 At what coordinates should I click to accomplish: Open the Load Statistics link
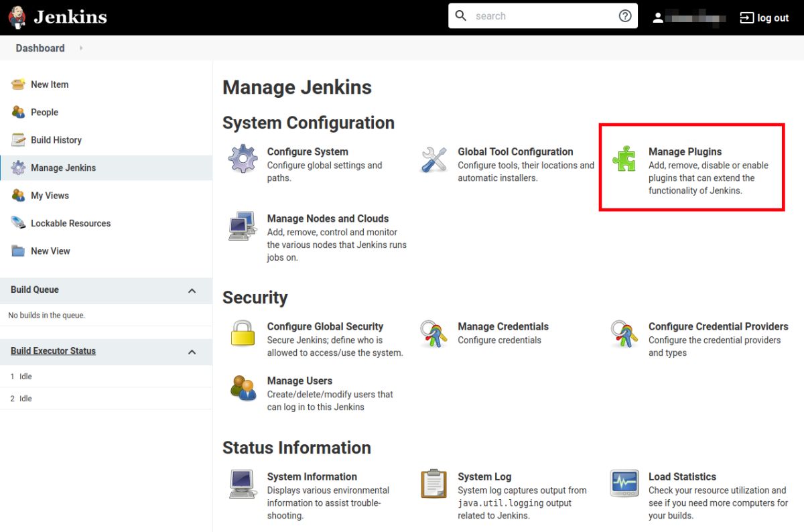coord(682,476)
